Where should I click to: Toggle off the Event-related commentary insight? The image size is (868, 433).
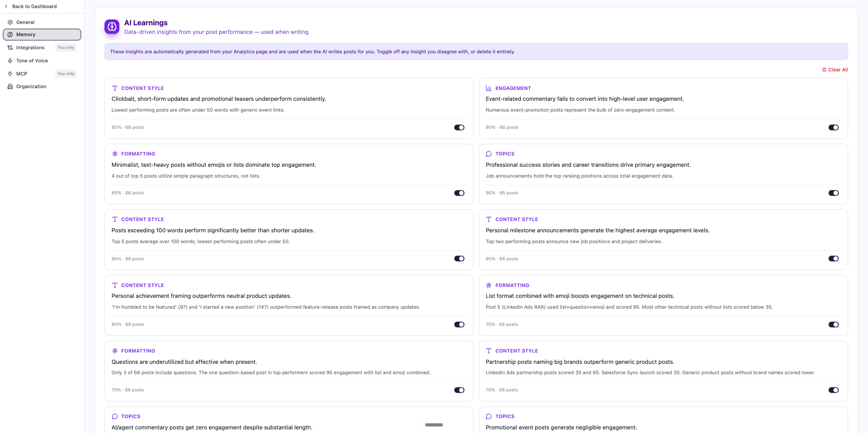pyautogui.click(x=834, y=127)
